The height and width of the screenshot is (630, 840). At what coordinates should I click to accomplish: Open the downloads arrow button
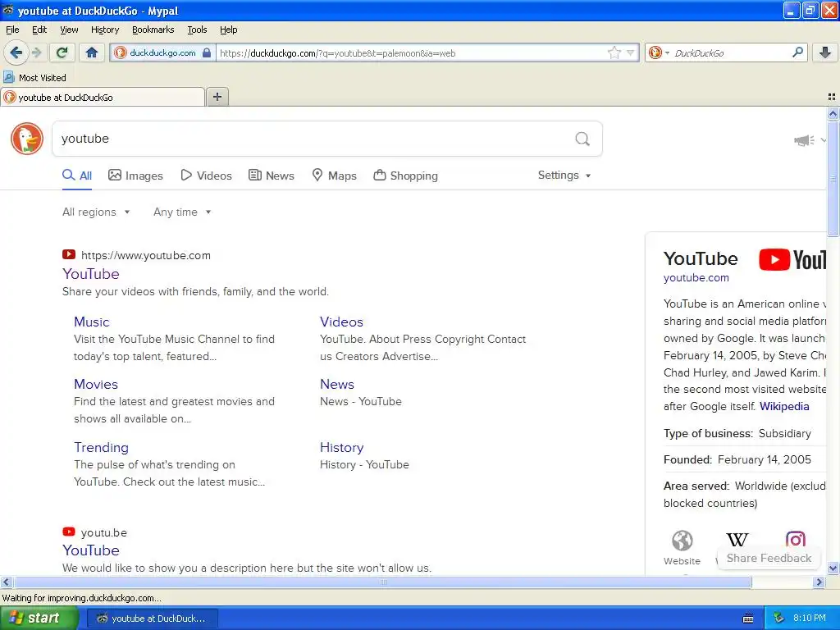pyautogui.click(x=825, y=52)
